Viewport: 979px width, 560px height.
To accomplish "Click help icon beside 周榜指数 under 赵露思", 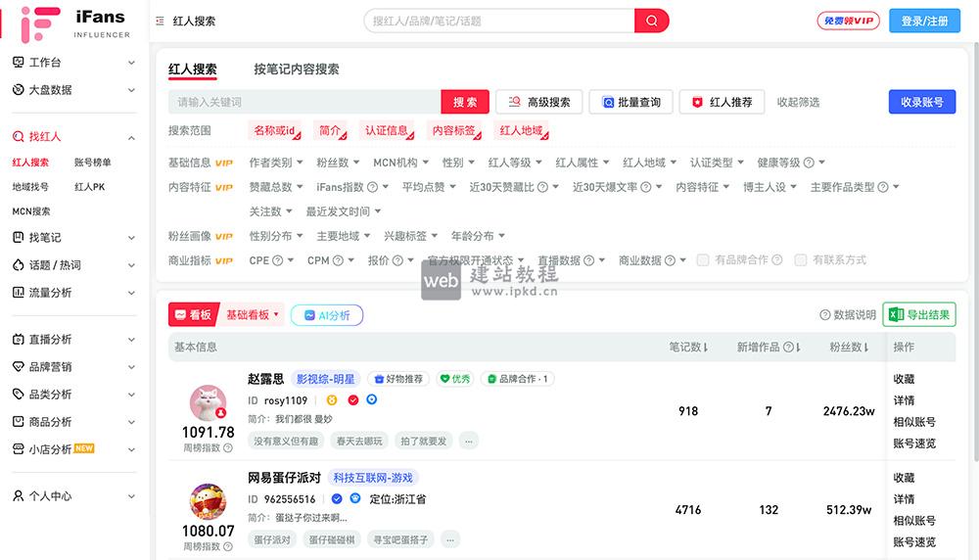I will 228,447.
